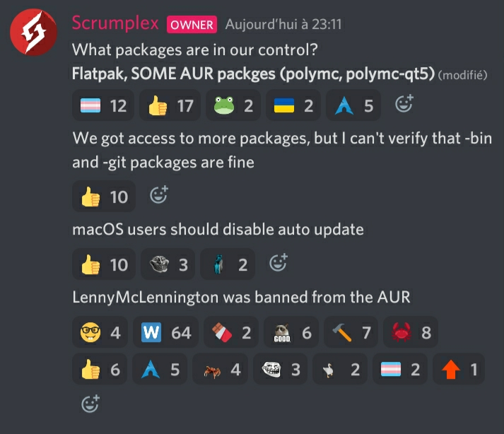Toggle trans flag reaction with 12
Image resolution: width=504 pixels, height=434 pixels.
coord(103,105)
